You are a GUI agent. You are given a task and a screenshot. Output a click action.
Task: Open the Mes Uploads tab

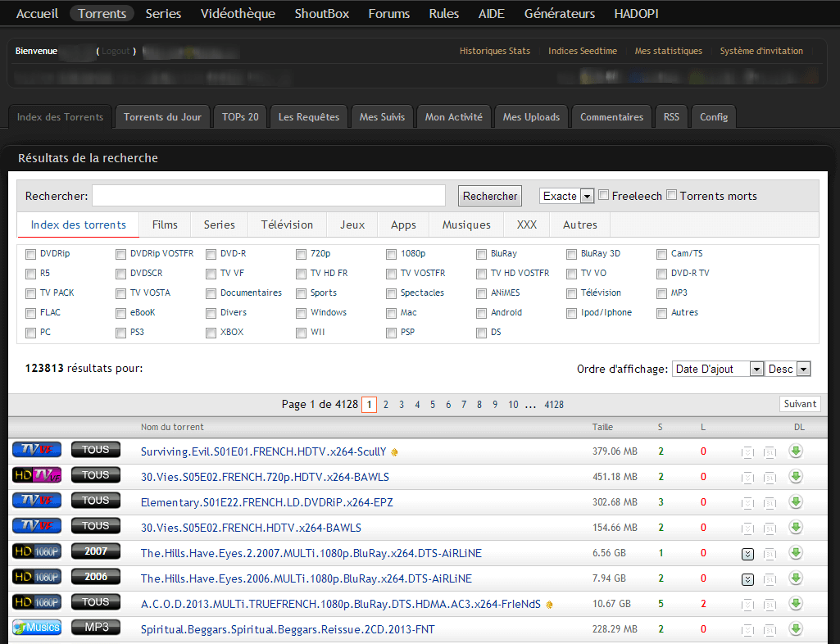[531, 117]
